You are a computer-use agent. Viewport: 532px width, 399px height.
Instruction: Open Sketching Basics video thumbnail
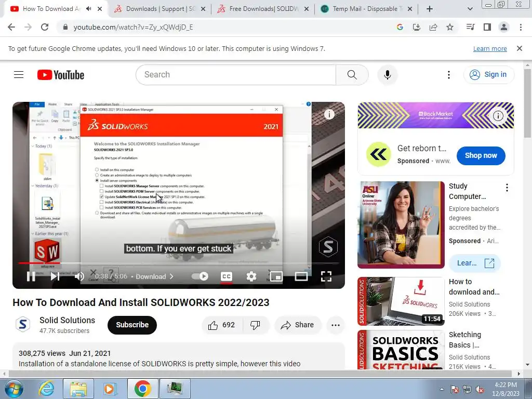(x=401, y=350)
